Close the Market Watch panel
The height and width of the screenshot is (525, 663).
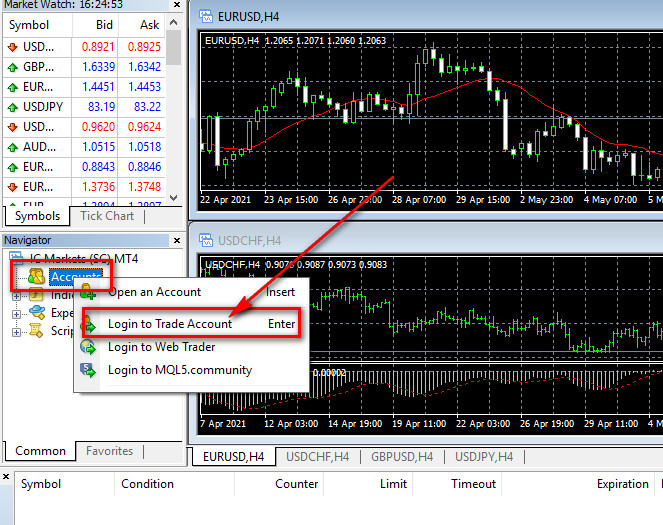pyautogui.click(x=175, y=5)
